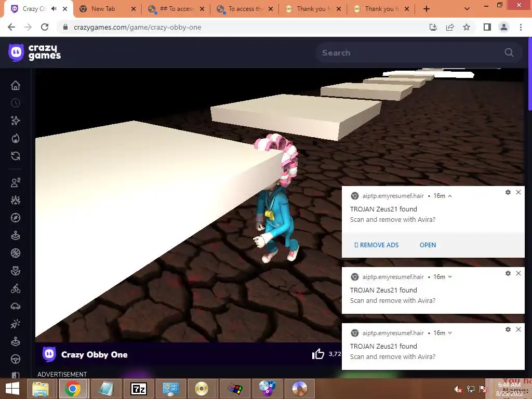Viewport: 532px width, 399px height.
Task: Switch to the 'To access th' tab
Action: click(245, 9)
